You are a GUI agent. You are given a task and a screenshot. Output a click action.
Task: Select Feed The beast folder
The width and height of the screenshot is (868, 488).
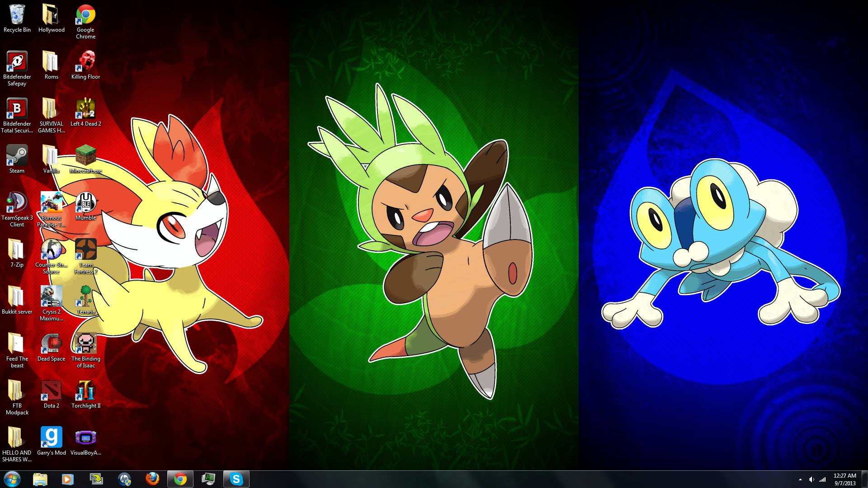coord(17,351)
